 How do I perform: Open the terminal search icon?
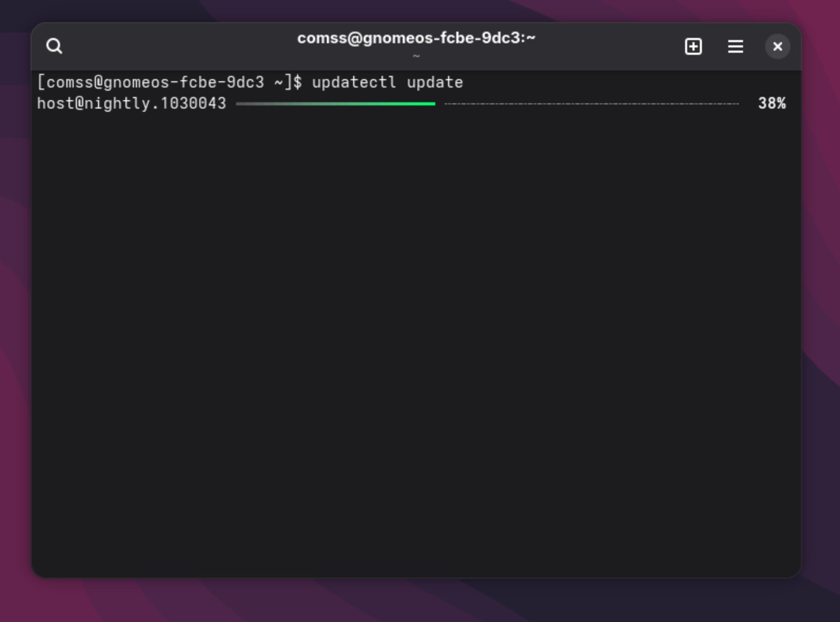coord(54,46)
